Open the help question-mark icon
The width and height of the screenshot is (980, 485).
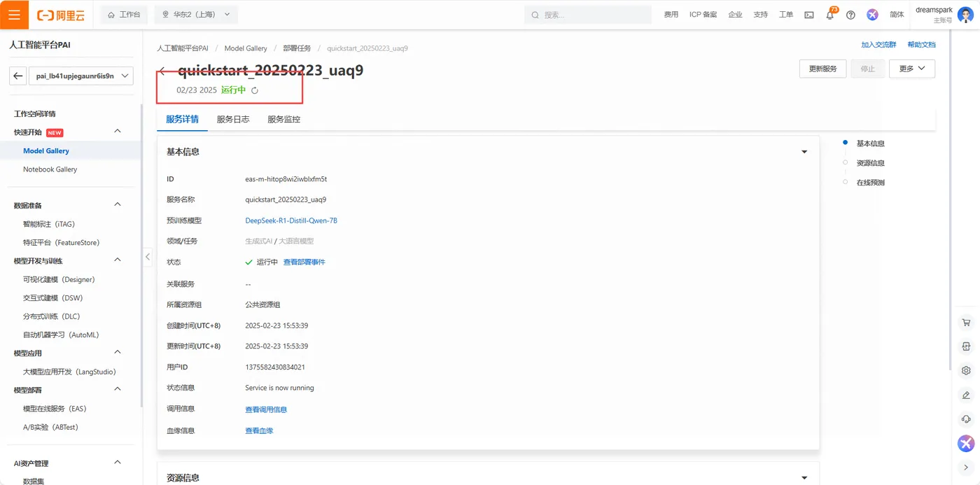(x=850, y=15)
